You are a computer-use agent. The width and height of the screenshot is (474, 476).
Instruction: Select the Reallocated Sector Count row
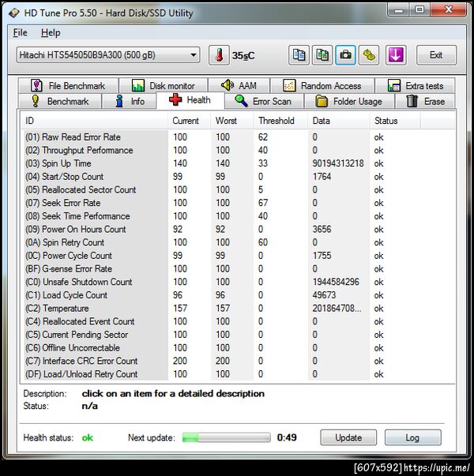[x=238, y=189]
